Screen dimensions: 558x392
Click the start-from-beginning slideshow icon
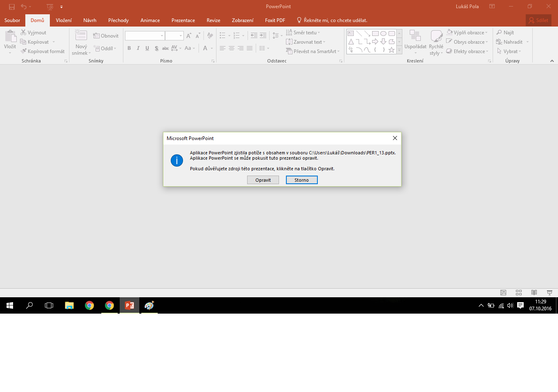pos(50,7)
